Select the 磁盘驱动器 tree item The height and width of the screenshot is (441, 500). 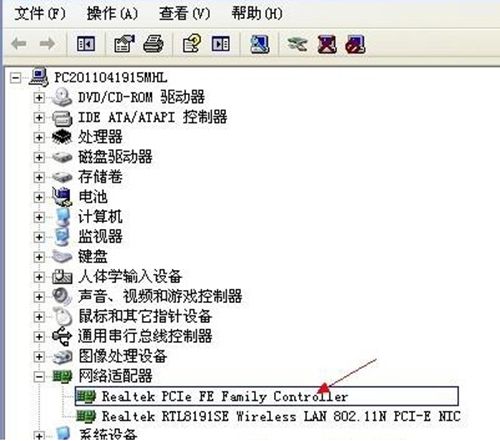tap(115, 157)
